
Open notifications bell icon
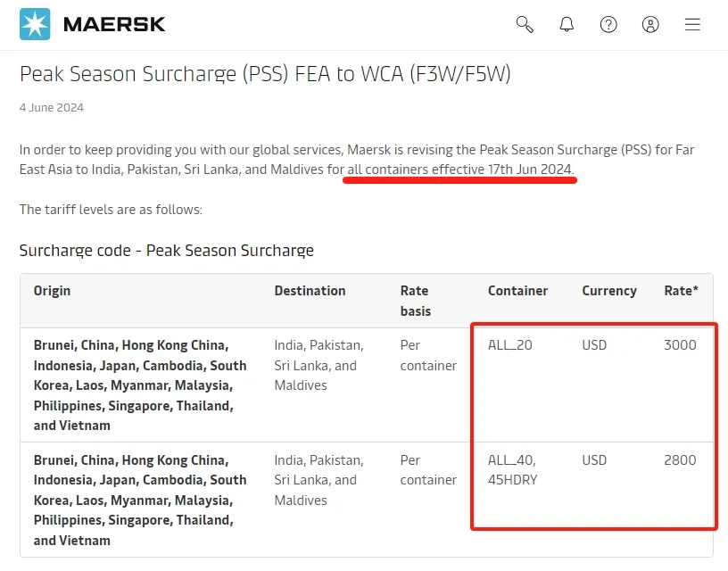point(567,24)
